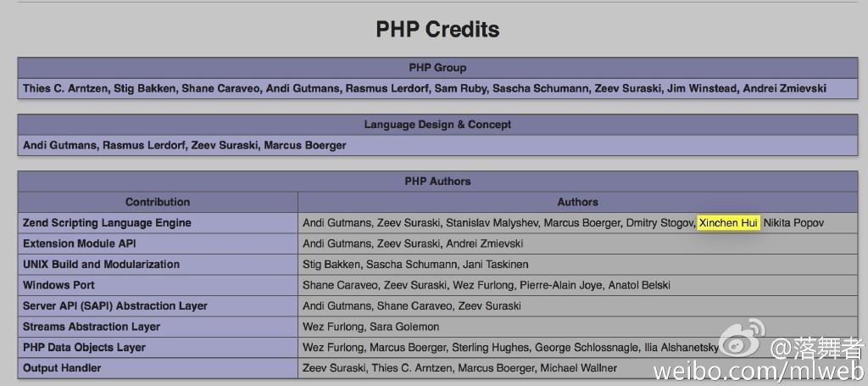Click the Server API (SAPI) Abstraction Layer cell
Image resolution: width=868 pixels, height=386 pixels.
pos(158,305)
